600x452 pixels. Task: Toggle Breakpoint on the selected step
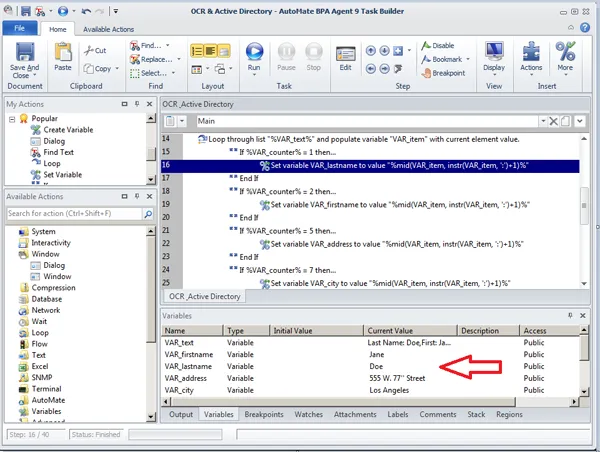[x=447, y=73]
